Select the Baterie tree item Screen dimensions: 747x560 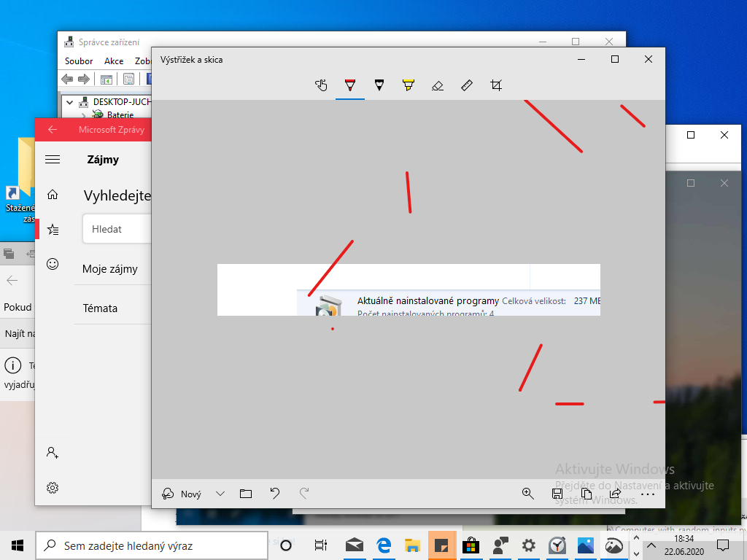[x=120, y=114]
